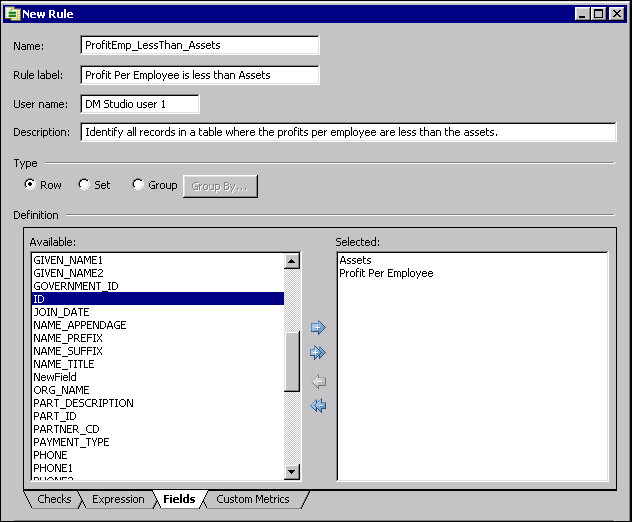Select PAYMENT_TYPE in the Available list
Viewport: 632px width, 522px height.
(71, 442)
